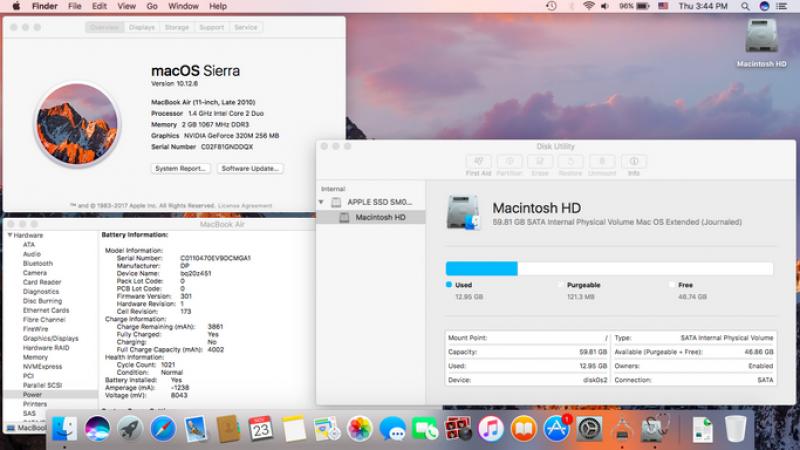Select NVMExpress in hardware list

42,366
